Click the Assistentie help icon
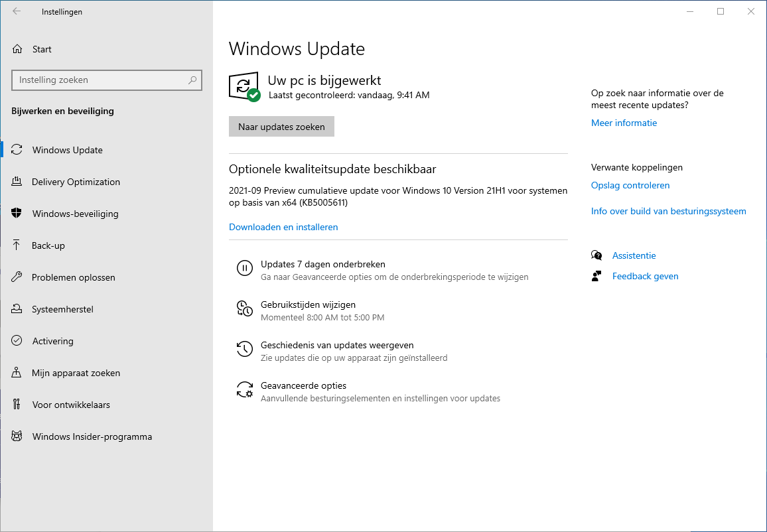This screenshot has height=532, width=767. (x=596, y=255)
